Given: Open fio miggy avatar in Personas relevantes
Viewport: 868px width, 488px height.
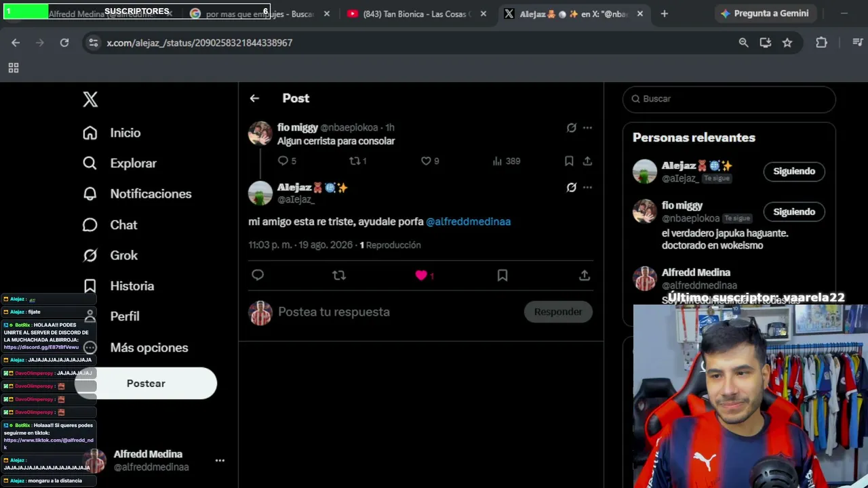Looking at the screenshot, I should tap(645, 211).
